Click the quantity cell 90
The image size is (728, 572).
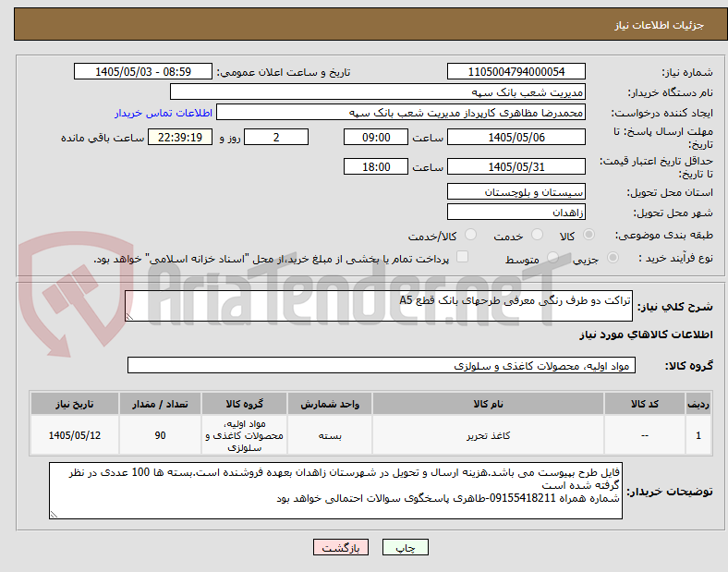[160, 435]
